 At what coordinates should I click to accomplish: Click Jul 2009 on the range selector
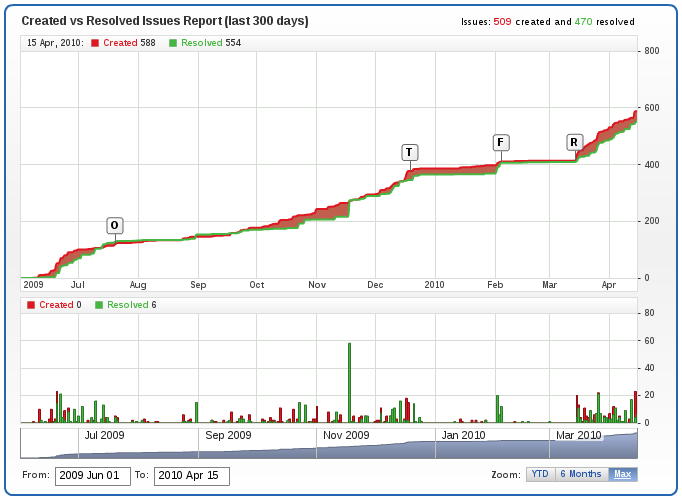point(104,435)
